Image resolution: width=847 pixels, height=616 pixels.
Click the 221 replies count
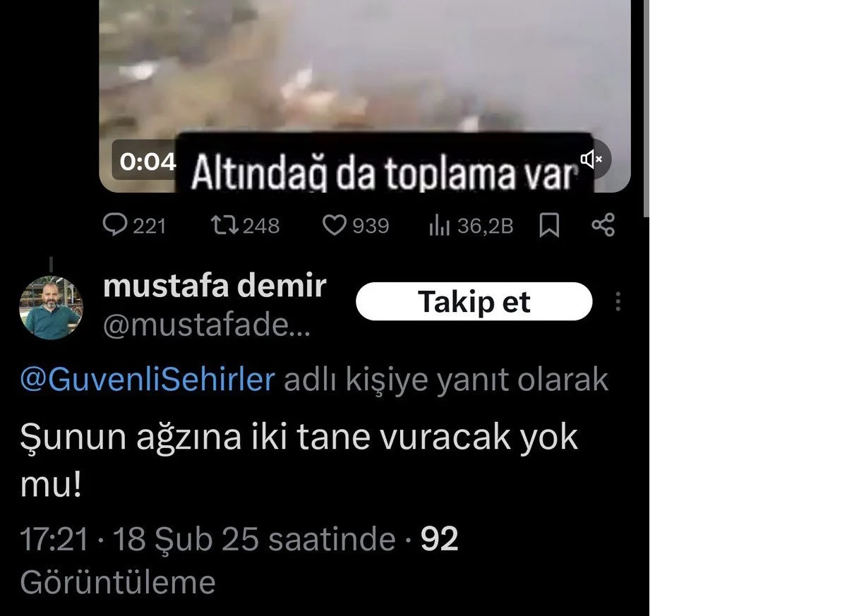click(150, 226)
